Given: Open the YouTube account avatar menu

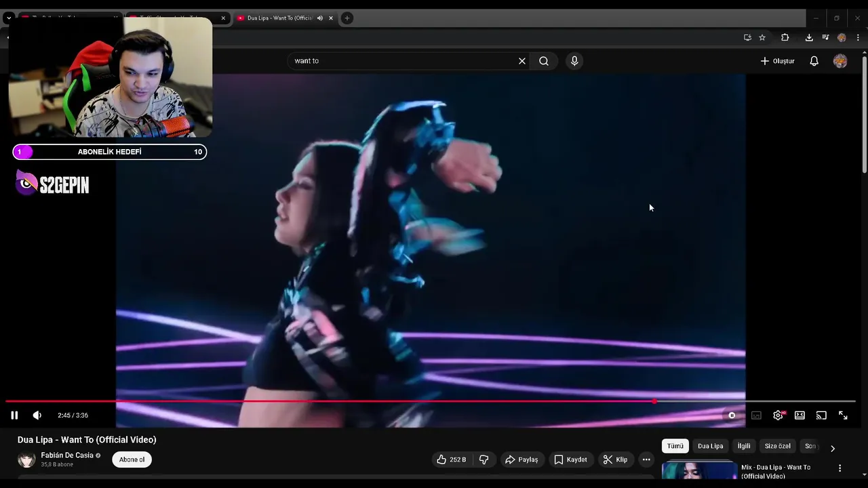Looking at the screenshot, I should click(840, 61).
